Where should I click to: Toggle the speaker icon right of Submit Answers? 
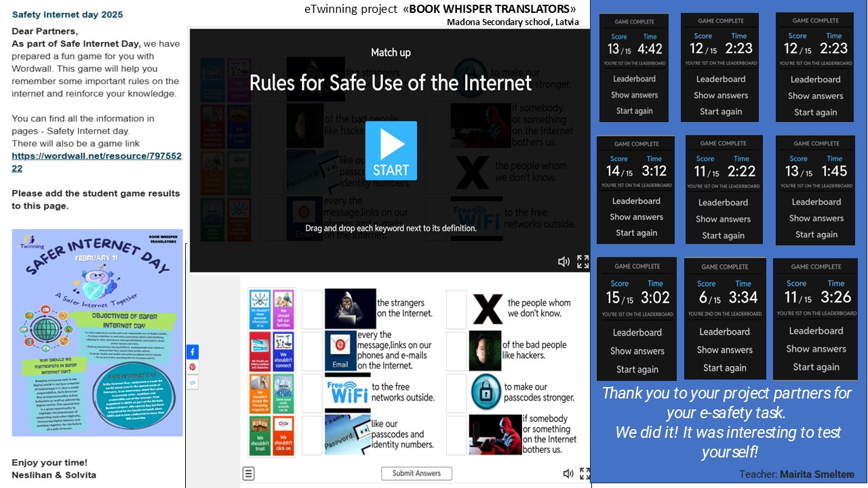click(568, 473)
